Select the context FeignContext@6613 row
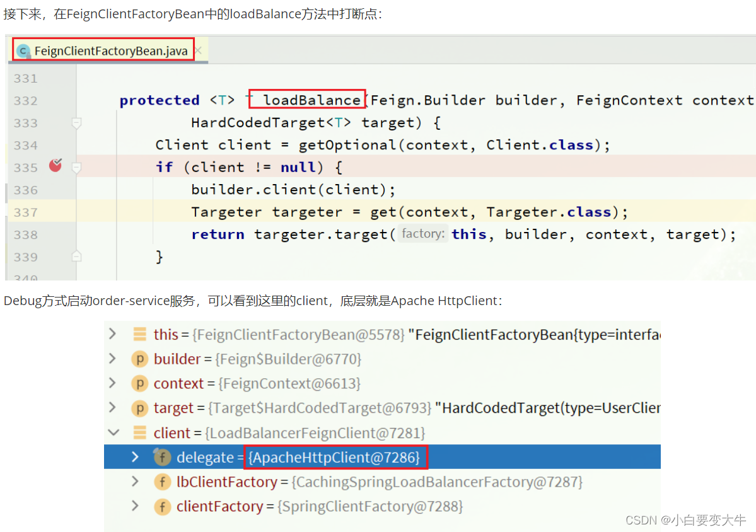756x532 pixels. click(x=382, y=384)
